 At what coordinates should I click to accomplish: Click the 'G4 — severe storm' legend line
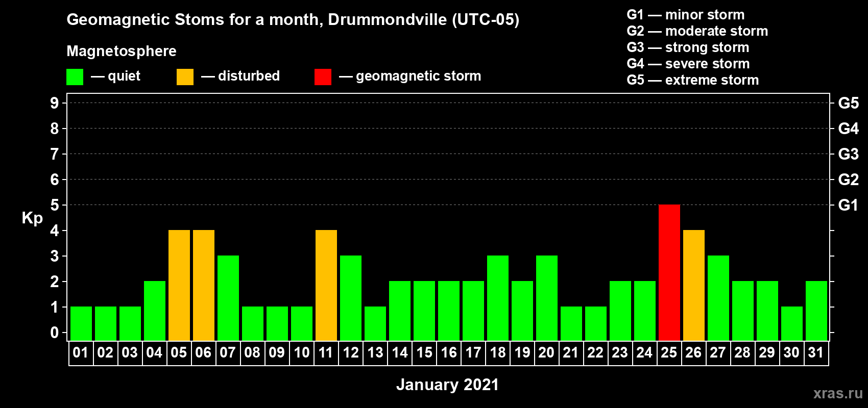click(688, 64)
